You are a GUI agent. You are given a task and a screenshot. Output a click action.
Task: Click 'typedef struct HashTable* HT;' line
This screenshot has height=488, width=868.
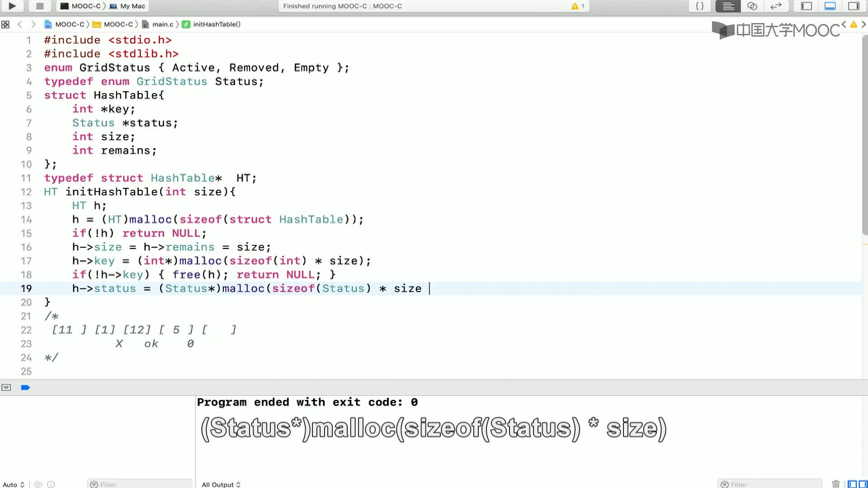150,178
